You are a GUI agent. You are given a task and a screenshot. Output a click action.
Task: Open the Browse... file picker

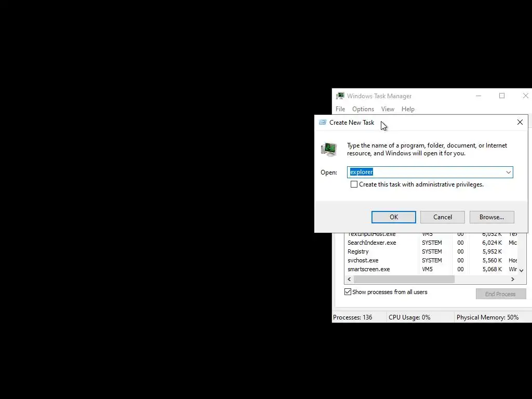point(491,217)
